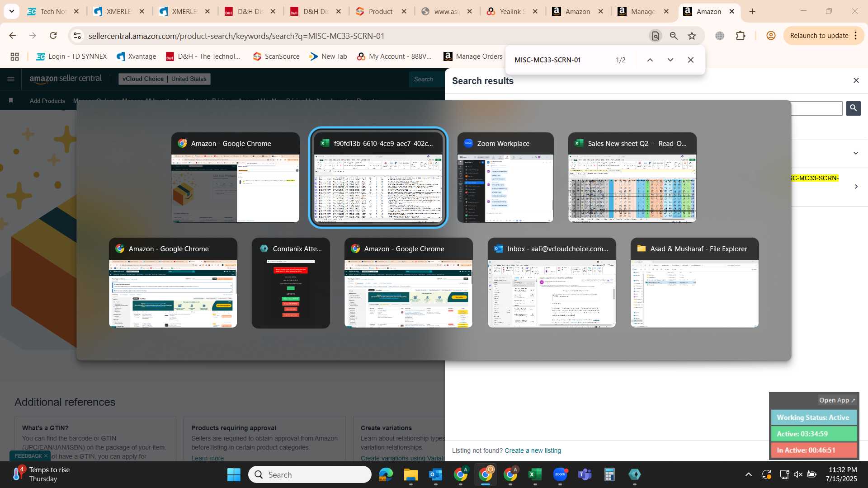The height and width of the screenshot is (488, 868).
Task: Click the vCloud Choice United States account switcher
Action: pos(164,79)
